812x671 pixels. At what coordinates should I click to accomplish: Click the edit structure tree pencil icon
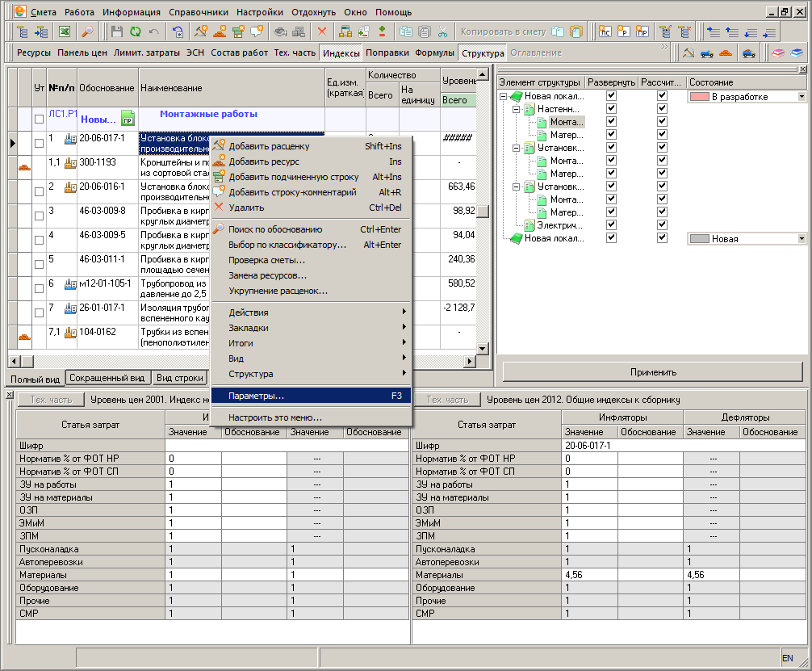(665, 32)
